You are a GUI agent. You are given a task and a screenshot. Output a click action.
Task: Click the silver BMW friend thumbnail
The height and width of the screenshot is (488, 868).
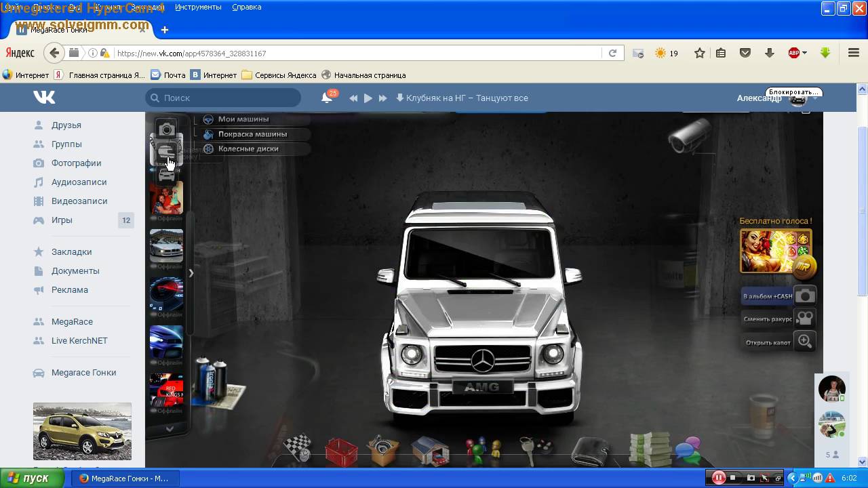point(166,245)
